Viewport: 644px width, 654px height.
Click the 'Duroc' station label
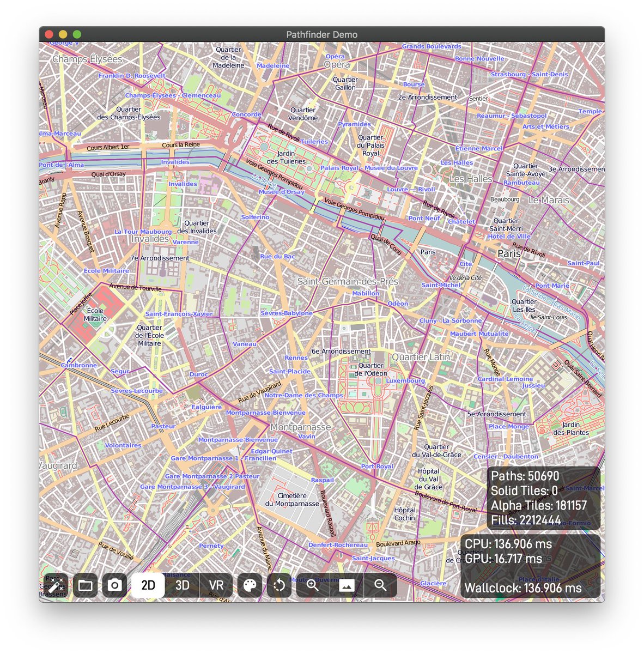tap(199, 374)
